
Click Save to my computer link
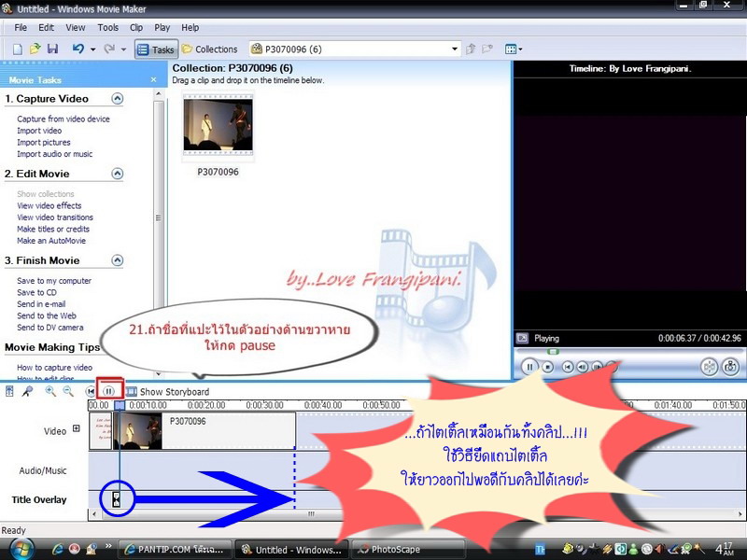pos(54,281)
